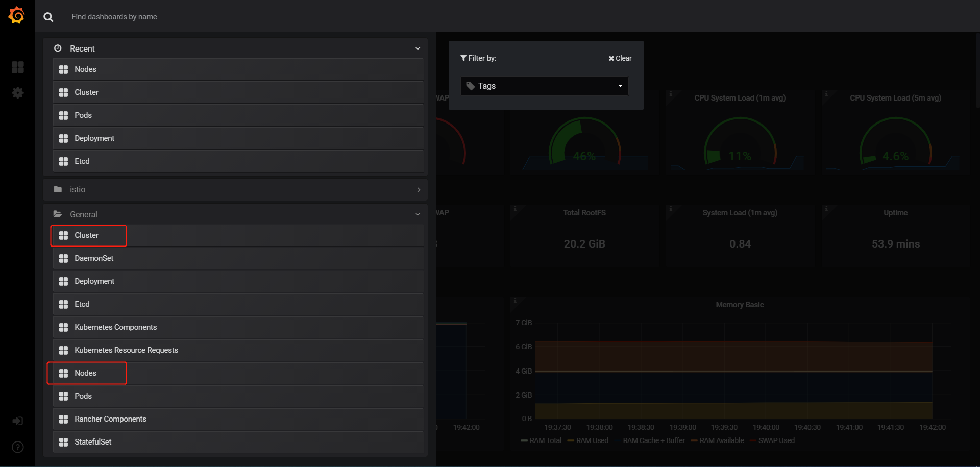Viewport: 980px width, 467px height.
Task: Open Rancher Components dashboard
Action: [x=238, y=419]
